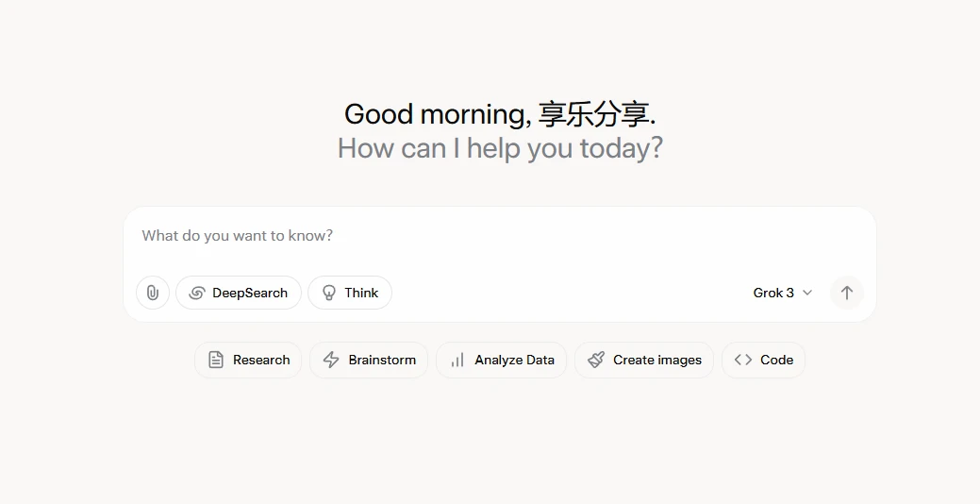
Task: Click the DeepSearch swirl icon
Action: pos(197,293)
